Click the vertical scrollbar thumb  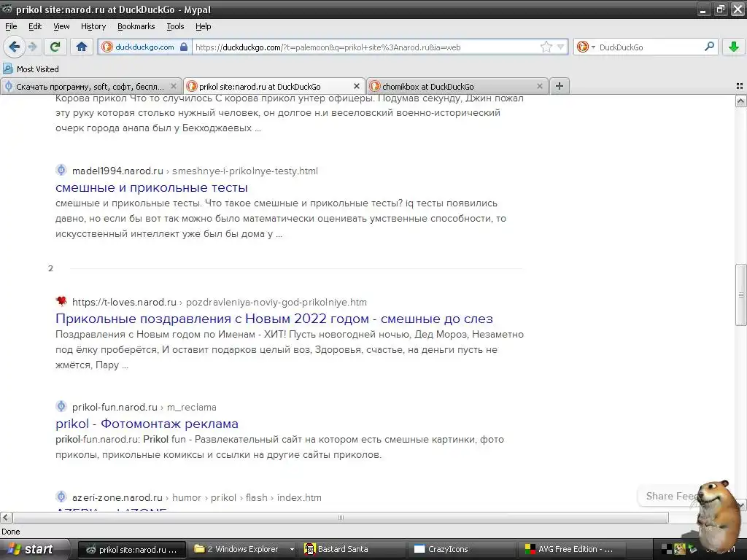pyautogui.click(x=741, y=295)
